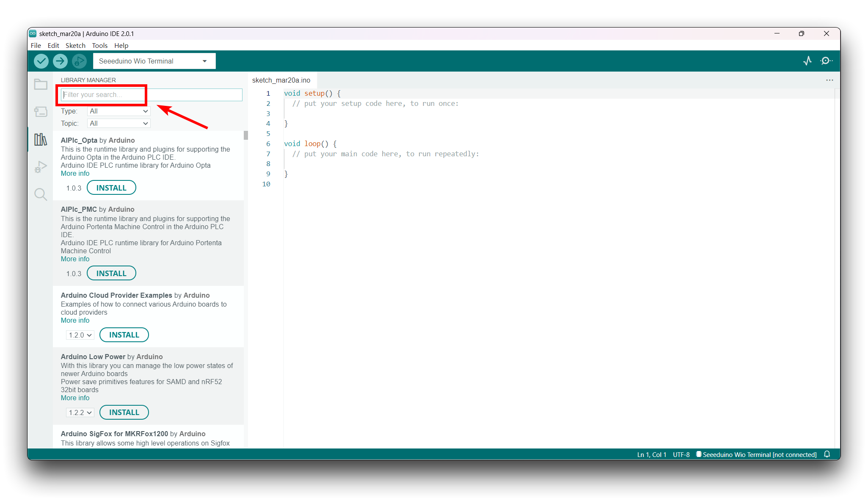This screenshot has width=868, height=501.
Task: Select the sketch_mar20a.ino tab
Action: 281,80
